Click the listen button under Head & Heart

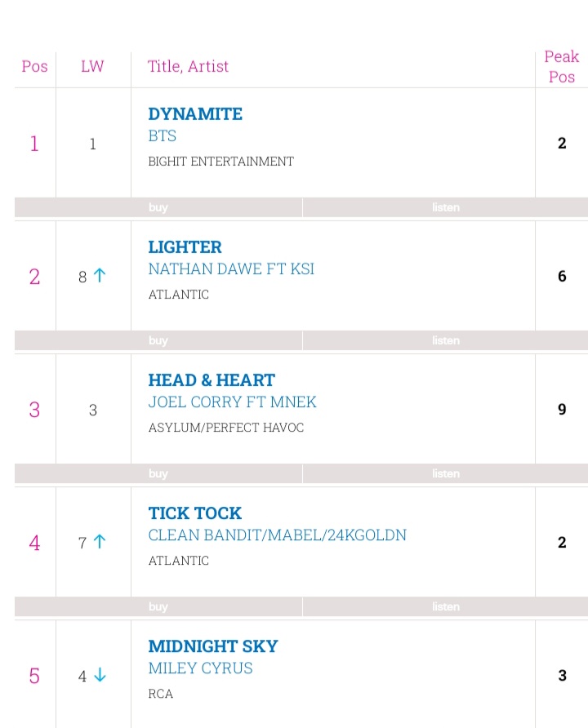click(445, 473)
